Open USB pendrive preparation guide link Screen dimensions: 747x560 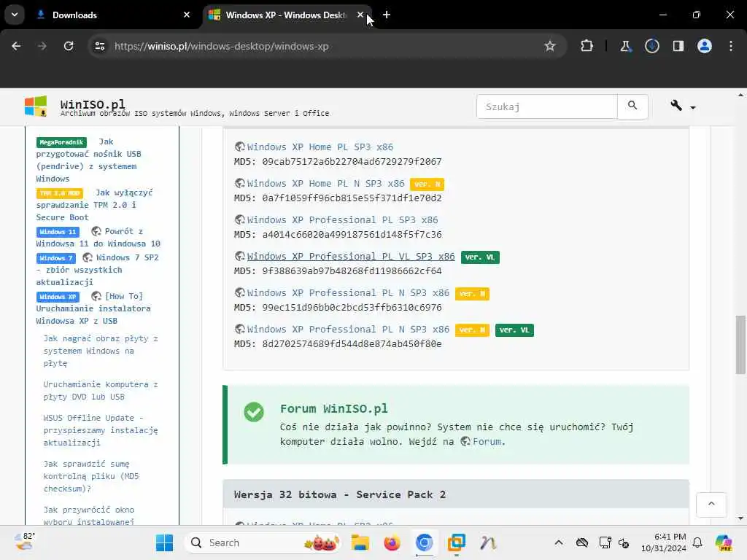pos(89,160)
